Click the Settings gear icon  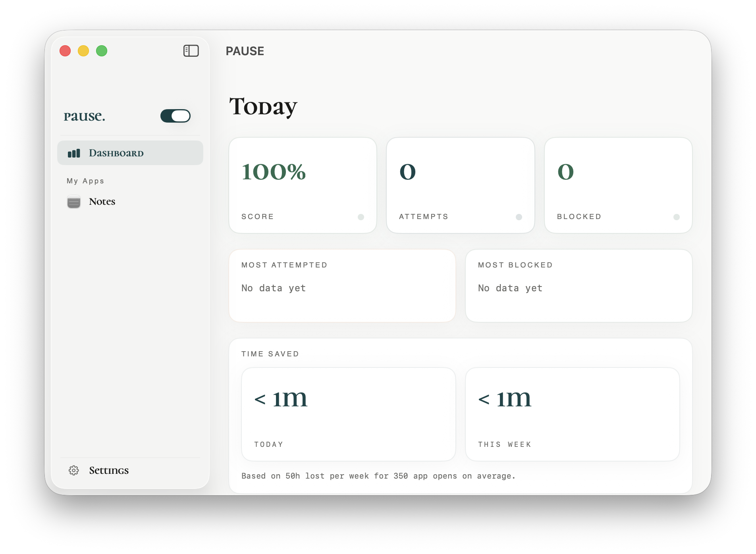point(73,470)
